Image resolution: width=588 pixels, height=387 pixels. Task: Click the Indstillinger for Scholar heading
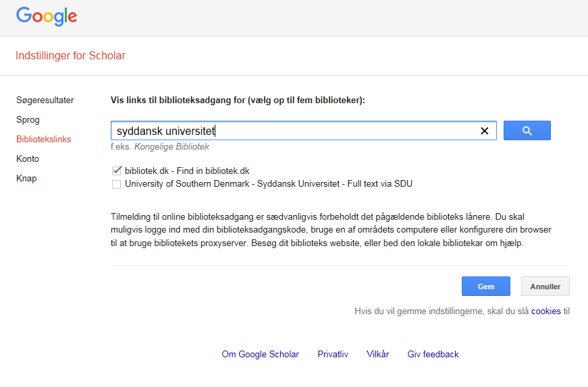(x=70, y=55)
